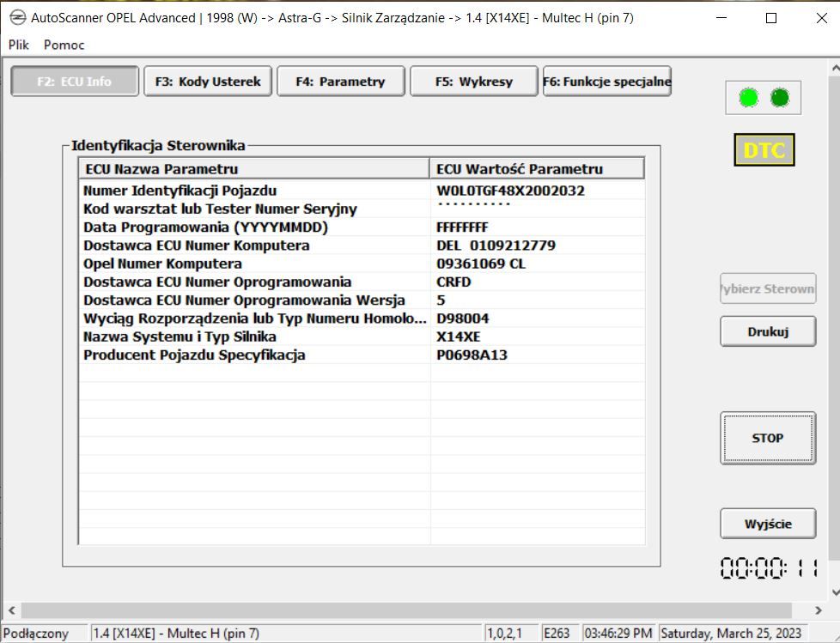Click the bright green status LED
The width and height of the screenshot is (840, 643).
(x=748, y=98)
